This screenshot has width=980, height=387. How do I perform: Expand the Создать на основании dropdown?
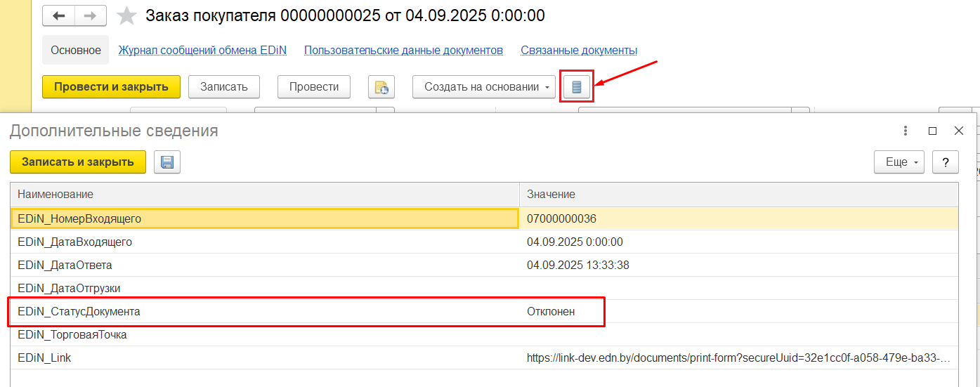coord(483,87)
